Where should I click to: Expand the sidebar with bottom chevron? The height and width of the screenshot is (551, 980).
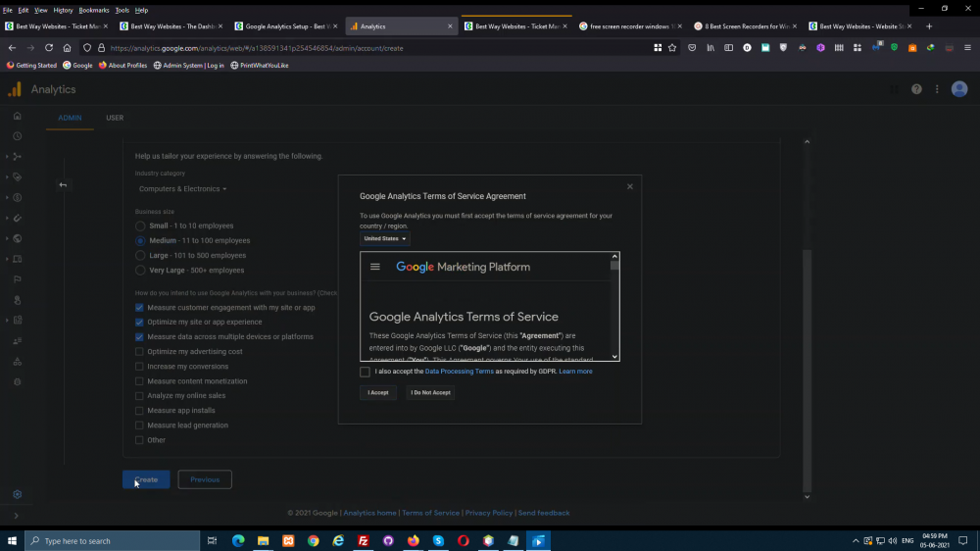coord(17,516)
